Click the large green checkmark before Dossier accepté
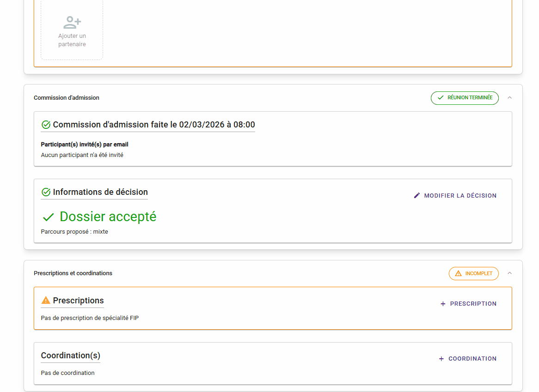The width and height of the screenshot is (539, 392). click(x=49, y=217)
